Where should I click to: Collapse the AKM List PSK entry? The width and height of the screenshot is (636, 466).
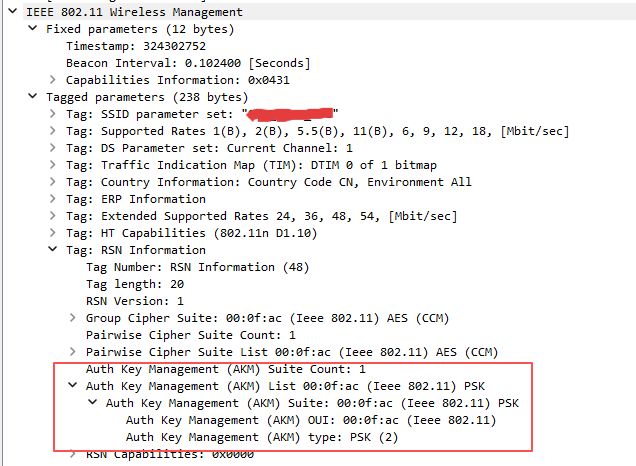click(x=73, y=386)
